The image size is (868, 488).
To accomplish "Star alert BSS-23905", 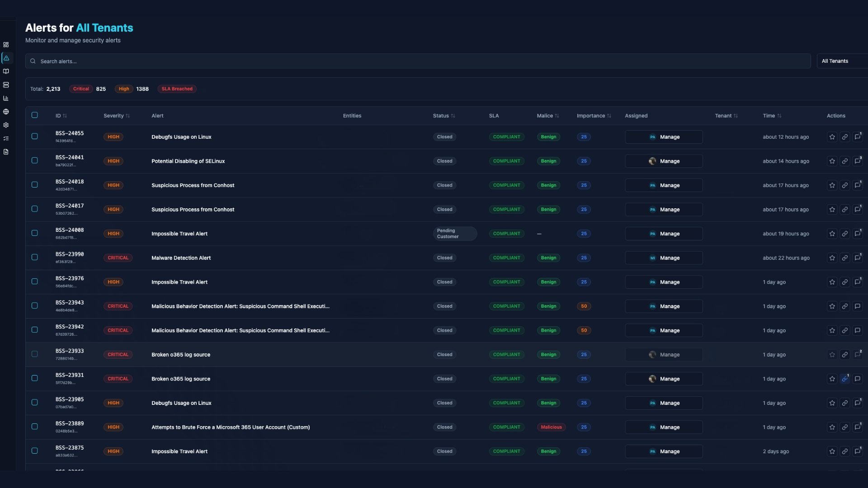I will pos(832,403).
